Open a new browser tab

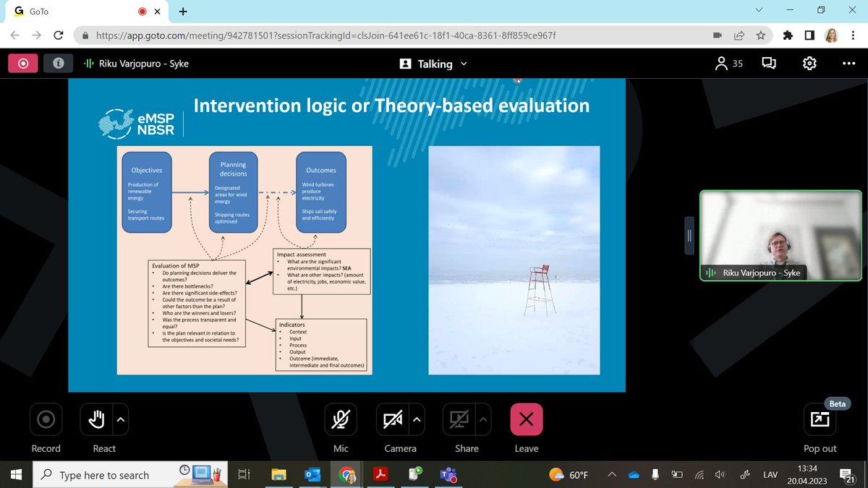click(183, 11)
